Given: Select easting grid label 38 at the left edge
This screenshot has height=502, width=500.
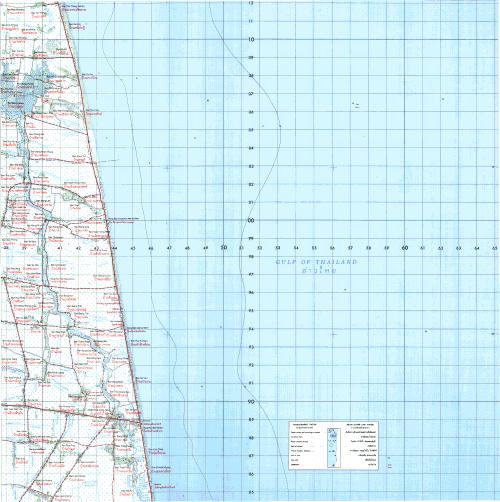Looking at the screenshot, I should tap(6, 248).
